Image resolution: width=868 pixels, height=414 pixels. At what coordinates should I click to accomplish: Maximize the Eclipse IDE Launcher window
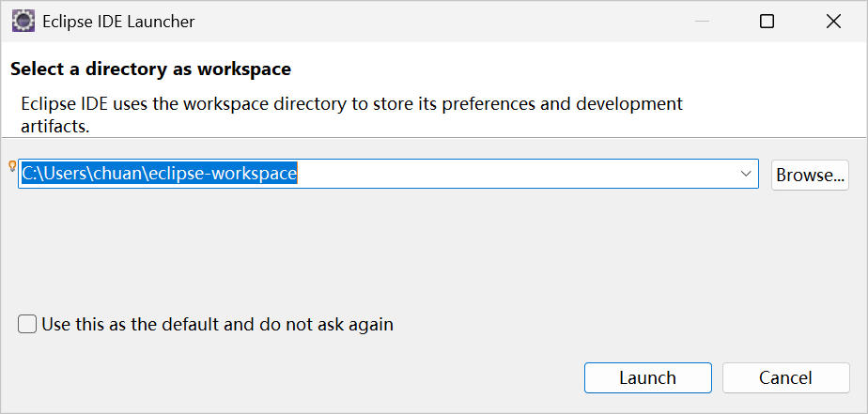click(x=767, y=22)
